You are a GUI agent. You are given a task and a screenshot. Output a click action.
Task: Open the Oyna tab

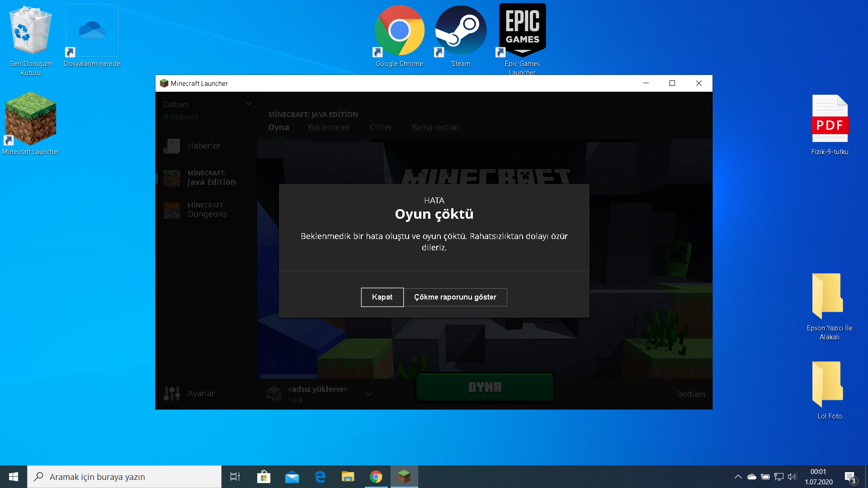pyautogui.click(x=278, y=127)
